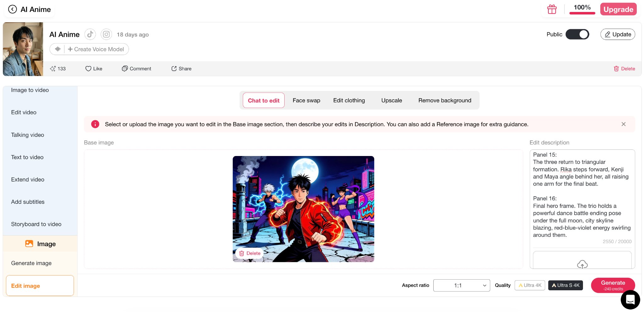
Task: Open Talking video in sidebar
Action: coord(27,135)
